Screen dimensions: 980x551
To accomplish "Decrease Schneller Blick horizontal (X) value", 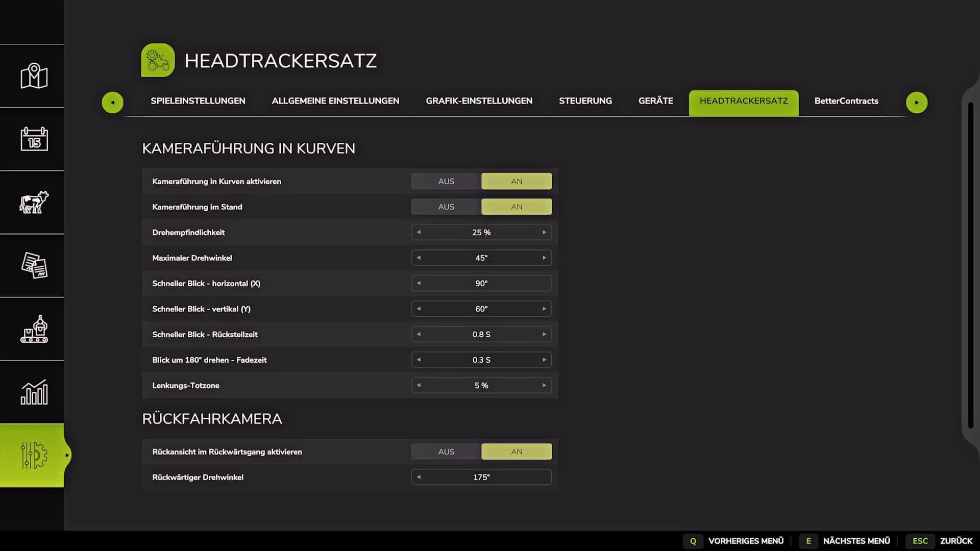I will click(419, 283).
